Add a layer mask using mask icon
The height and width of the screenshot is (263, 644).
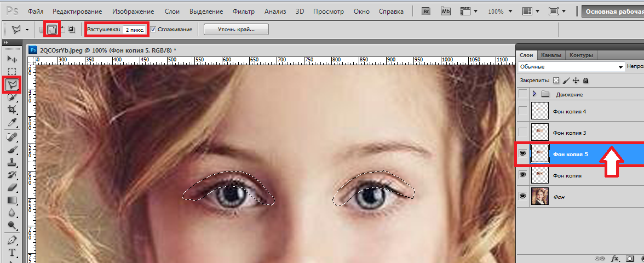629,259
